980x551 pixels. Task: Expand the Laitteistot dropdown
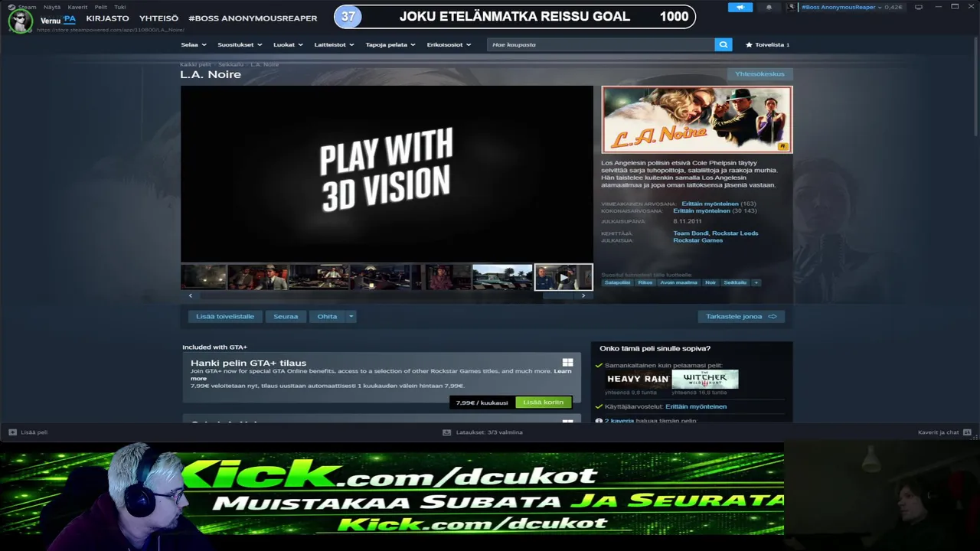tap(335, 44)
